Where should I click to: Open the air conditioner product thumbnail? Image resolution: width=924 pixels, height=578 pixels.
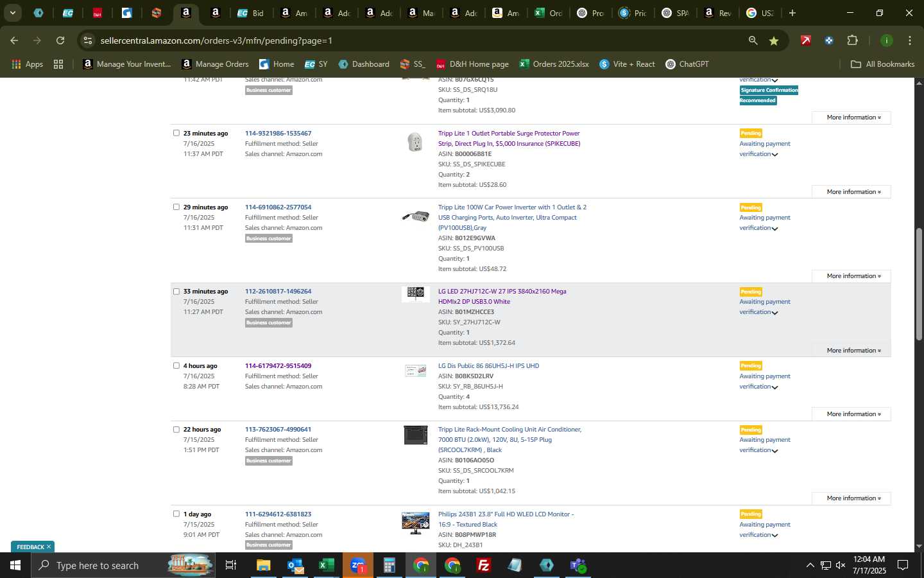click(416, 435)
